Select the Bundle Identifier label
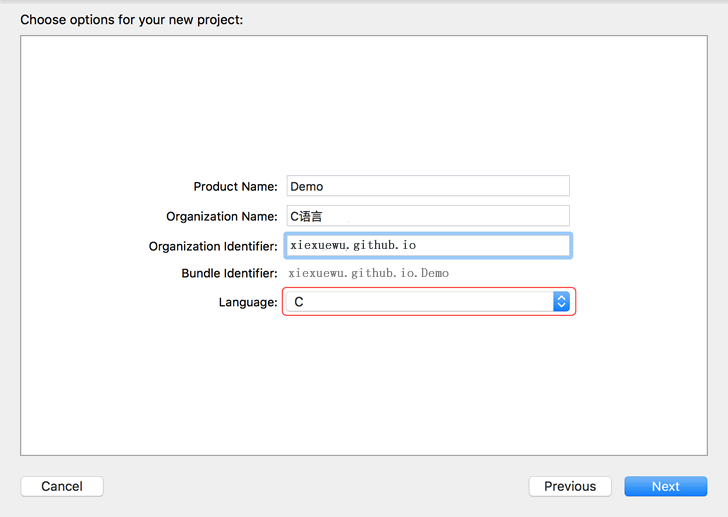 (x=229, y=273)
